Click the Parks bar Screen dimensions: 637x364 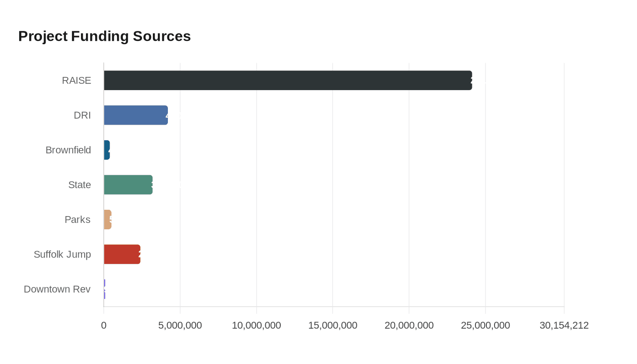click(107, 219)
